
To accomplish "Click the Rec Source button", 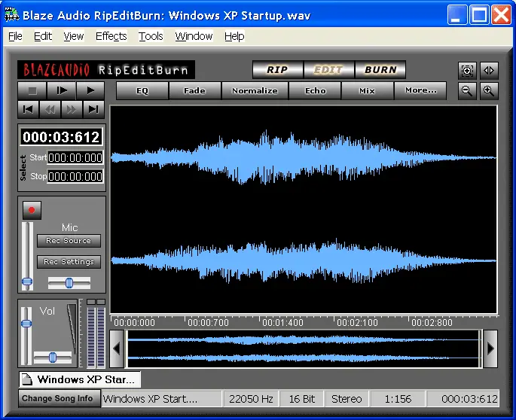I will (x=69, y=241).
